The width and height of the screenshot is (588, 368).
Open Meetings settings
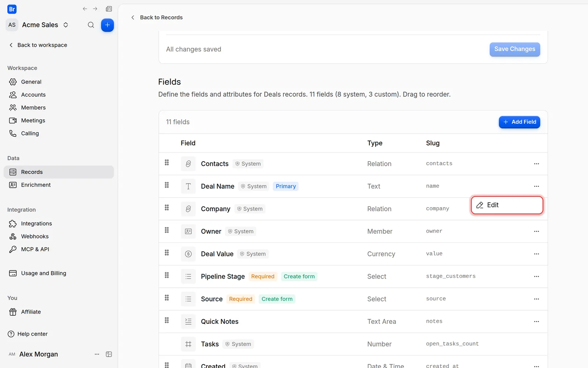point(59,120)
